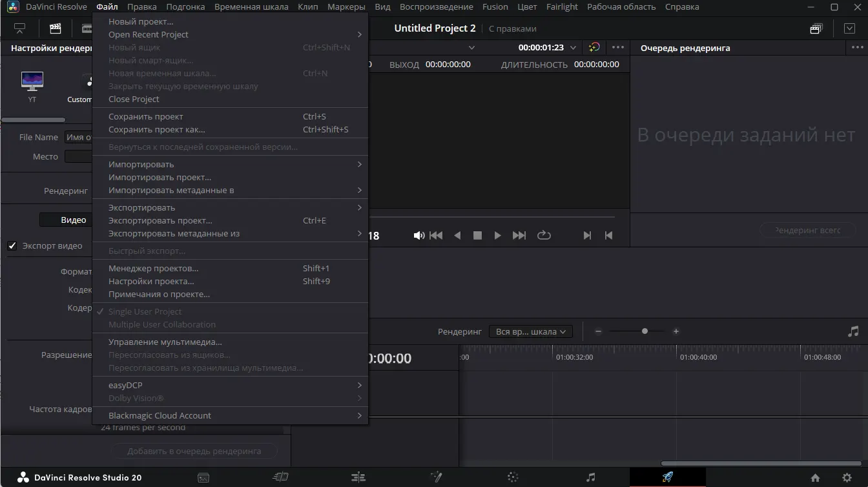This screenshot has width=868, height=487.
Task: Open the Fusion page from bottom bar
Action: 436,477
